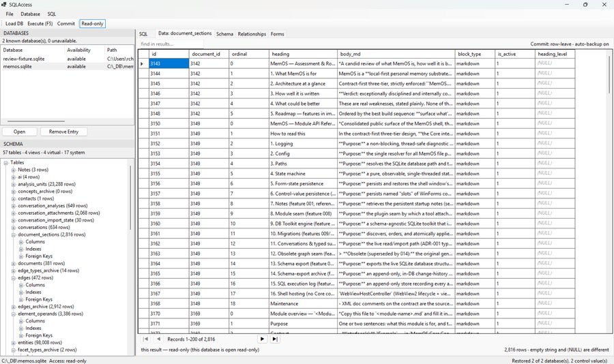Click the ordinal column header
Image resolution: width=614 pixels, height=364 pixels.
point(248,54)
